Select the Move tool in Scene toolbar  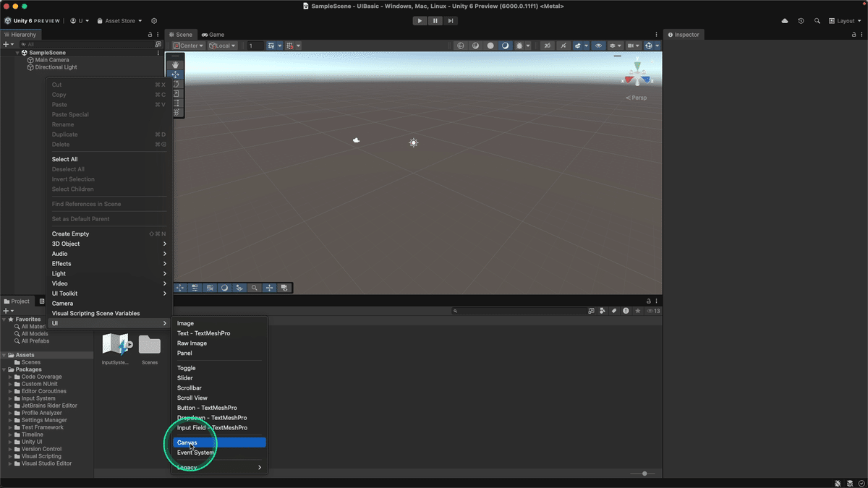click(175, 74)
